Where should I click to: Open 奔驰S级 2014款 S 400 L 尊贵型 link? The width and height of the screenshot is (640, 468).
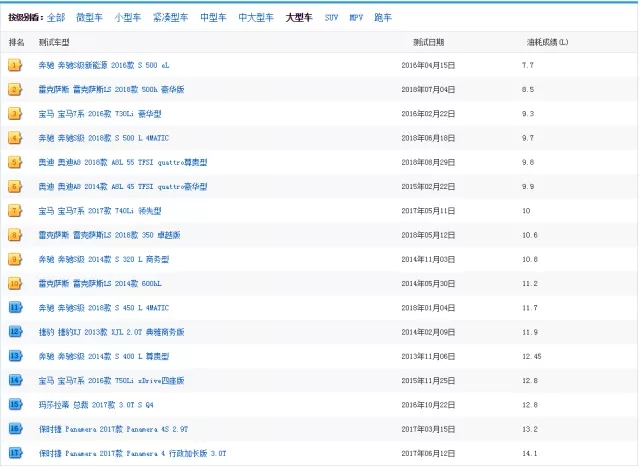[104, 357]
